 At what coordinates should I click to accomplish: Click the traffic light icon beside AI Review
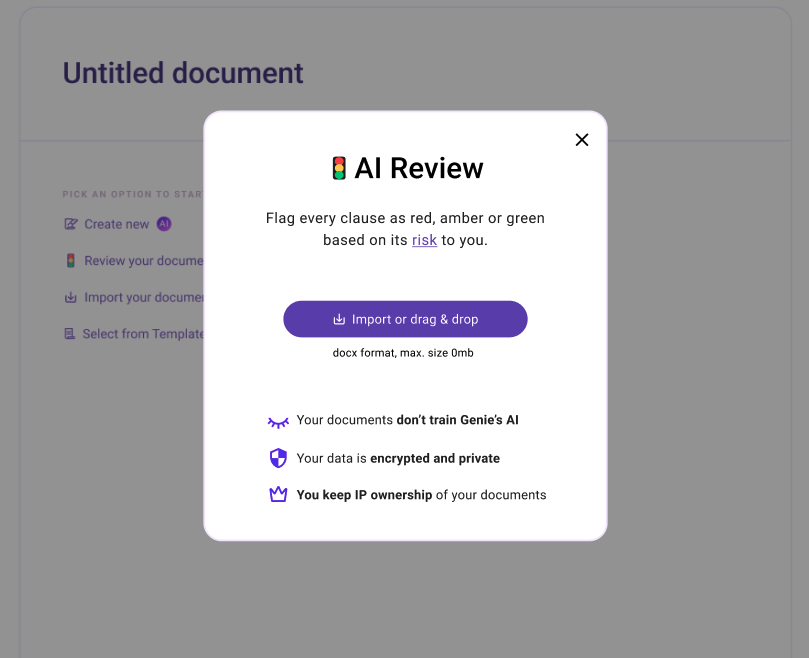pos(339,168)
